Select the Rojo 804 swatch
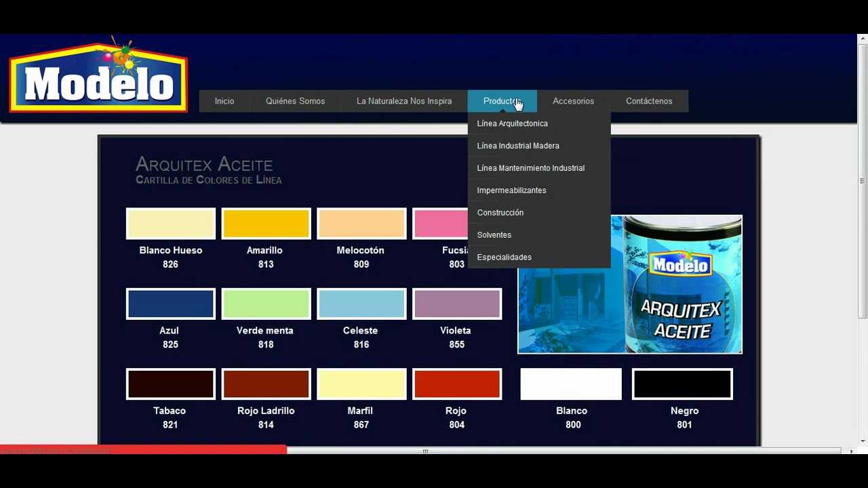868x488 pixels. pyautogui.click(x=457, y=384)
